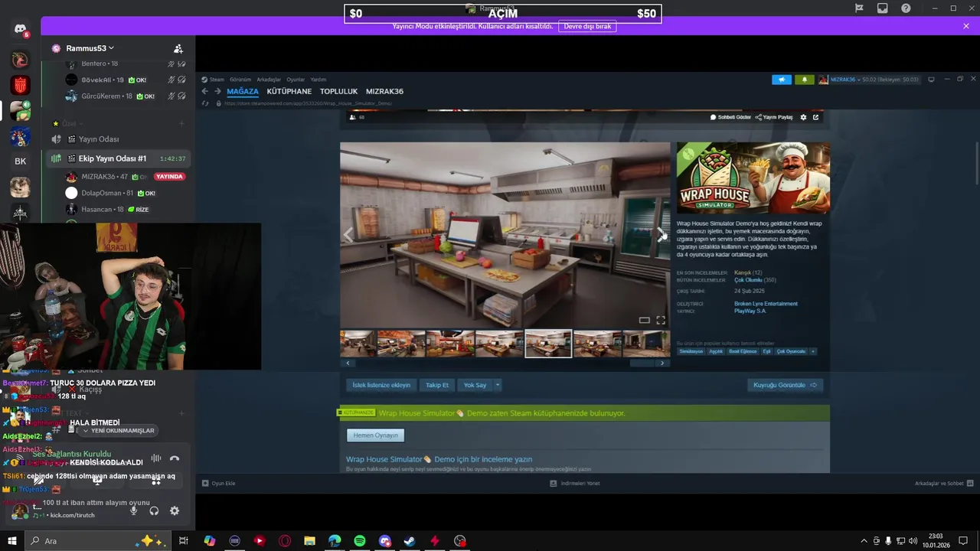Toggle theater mode icon on screenshot
Screen dimensions: 980x551
pyautogui.click(x=644, y=320)
